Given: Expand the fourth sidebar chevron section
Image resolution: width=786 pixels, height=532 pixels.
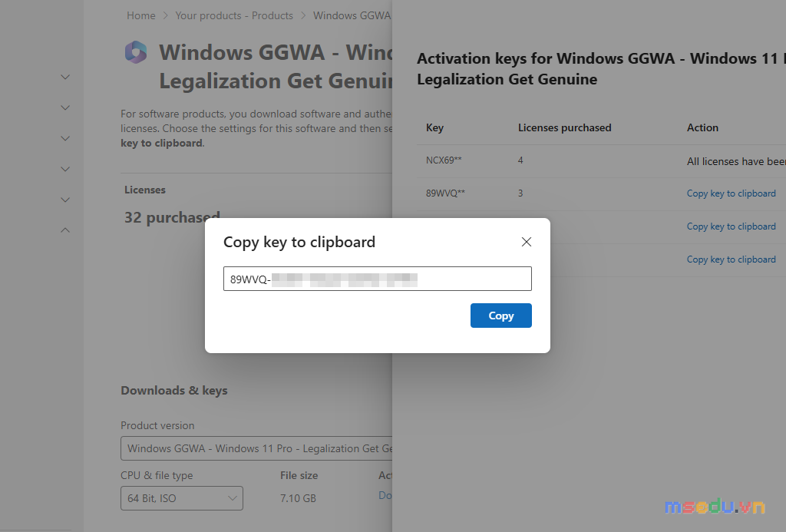Looking at the screenshot, I should [65, 169].
